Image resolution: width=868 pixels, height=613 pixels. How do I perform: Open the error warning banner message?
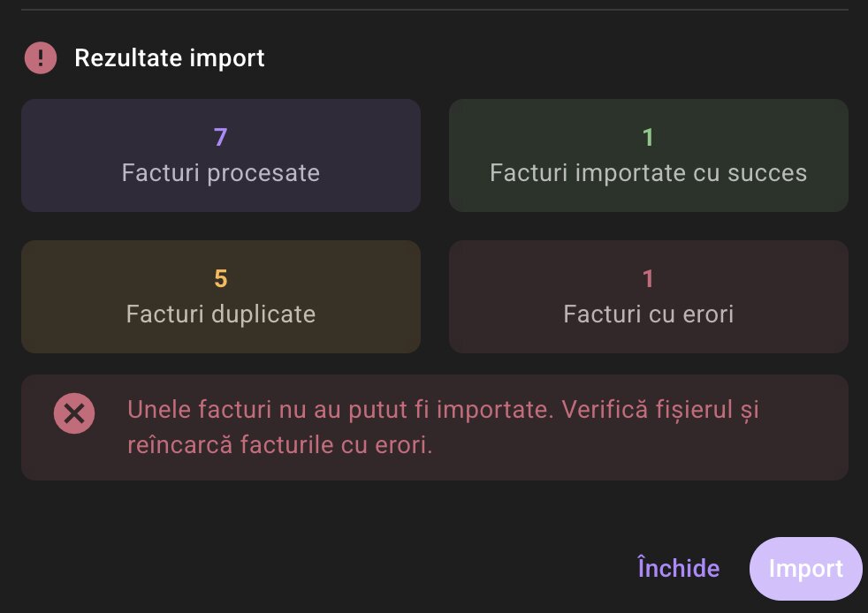pyautogui.click(x=434, y=427)
